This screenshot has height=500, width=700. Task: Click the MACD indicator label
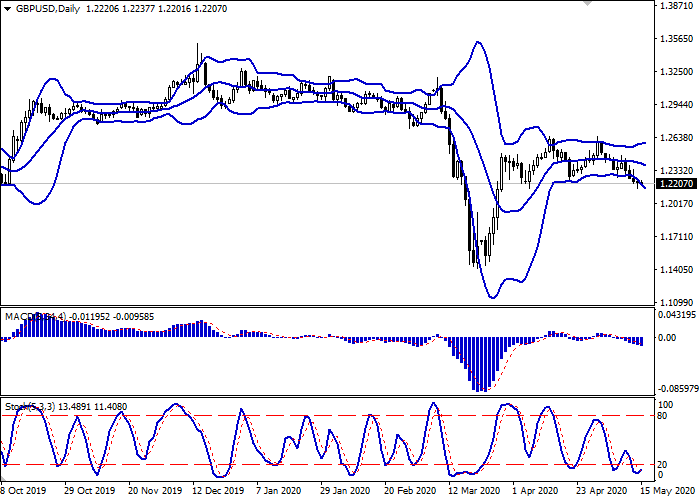[20, 317]
